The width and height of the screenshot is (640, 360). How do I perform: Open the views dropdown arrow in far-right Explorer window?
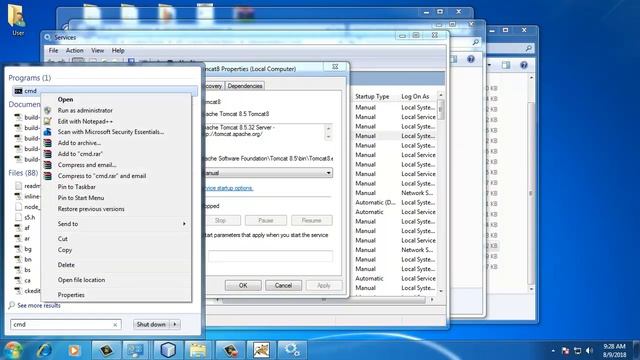pyautogui.click(x=489, y=65)
